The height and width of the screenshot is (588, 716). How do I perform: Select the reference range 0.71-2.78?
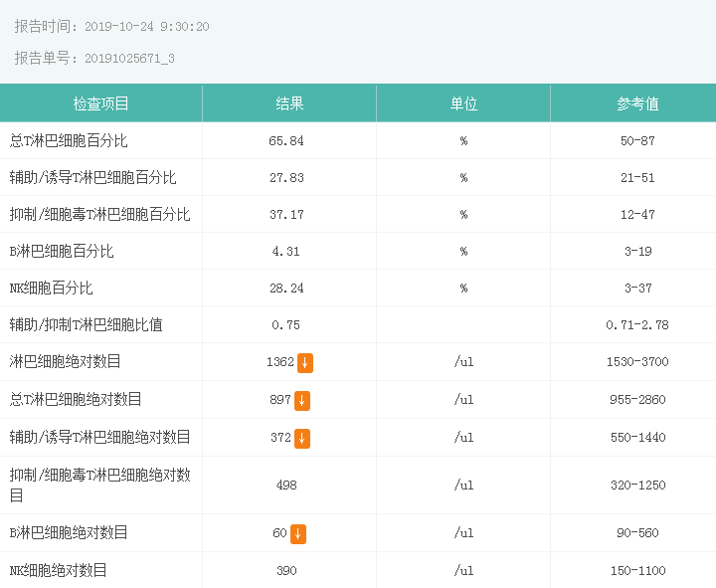[x=637, y=325]
